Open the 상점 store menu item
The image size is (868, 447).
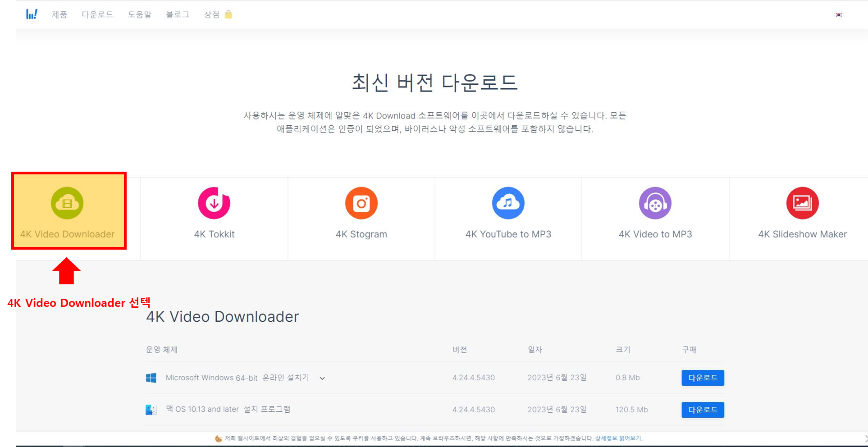coord(212,14)
